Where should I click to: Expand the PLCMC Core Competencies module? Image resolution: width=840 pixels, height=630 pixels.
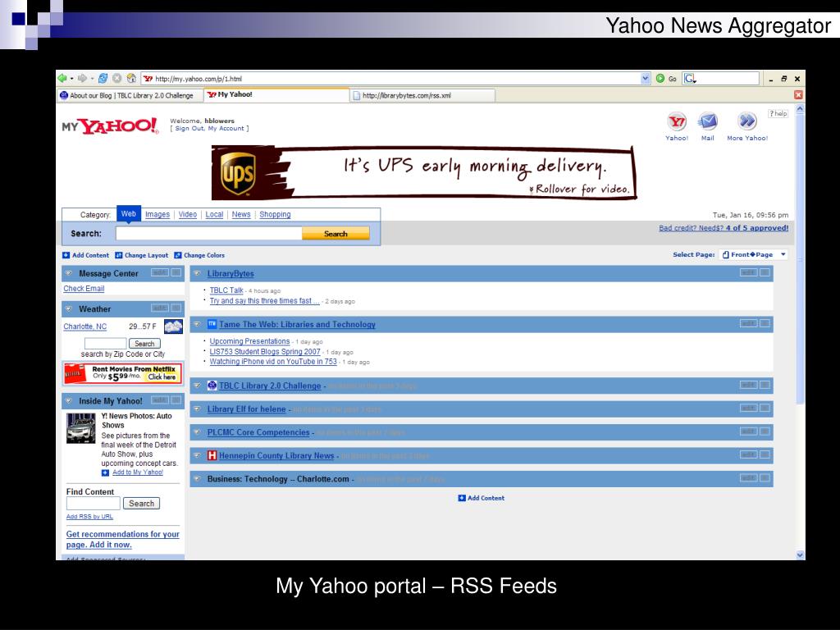point(197,432)
